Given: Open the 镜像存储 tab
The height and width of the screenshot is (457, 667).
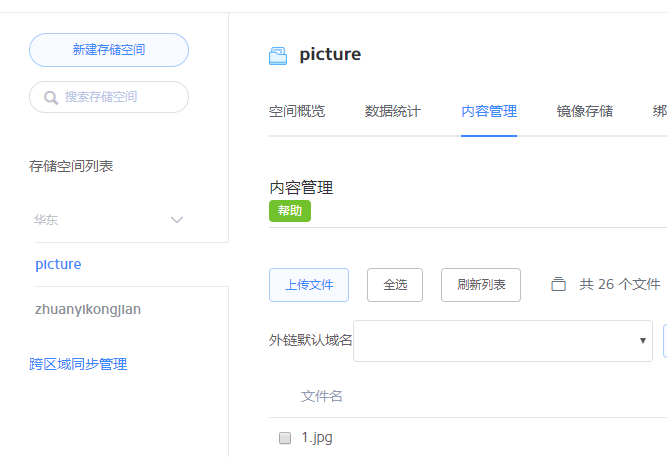Looking at the screenshot, I should (x=585, y=111).
